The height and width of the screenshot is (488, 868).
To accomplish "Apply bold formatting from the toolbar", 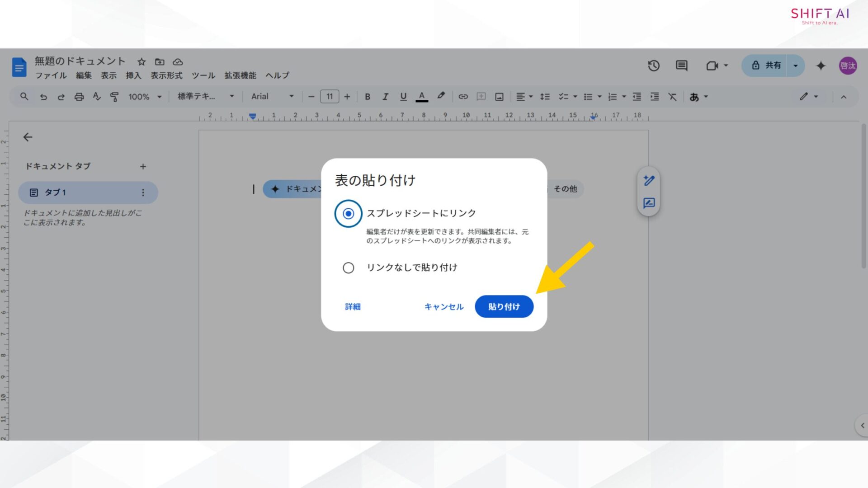I will (368, 96).
